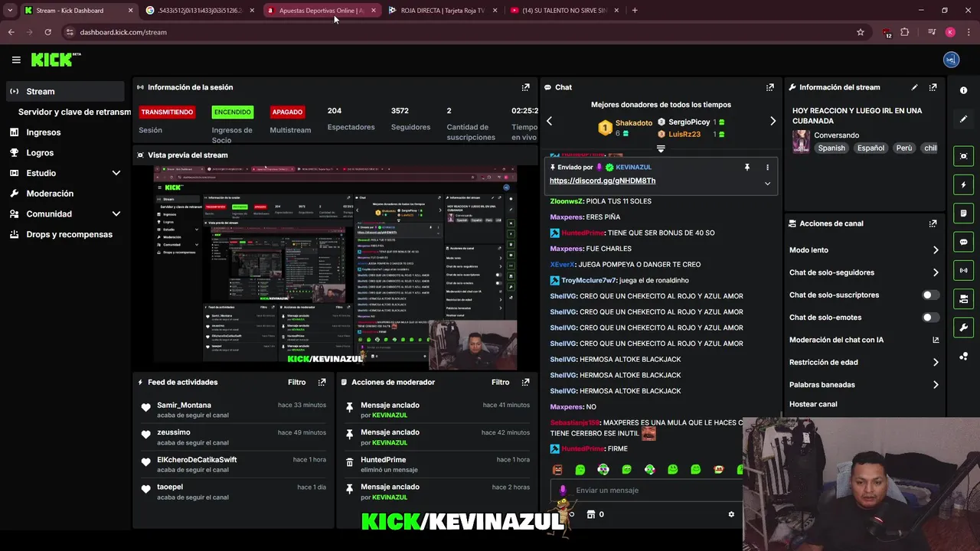Open Restricción de edad options

(864, 363)
